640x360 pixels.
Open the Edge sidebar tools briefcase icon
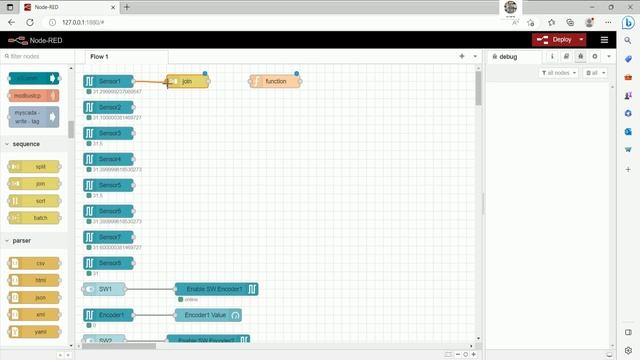point(628,77)
